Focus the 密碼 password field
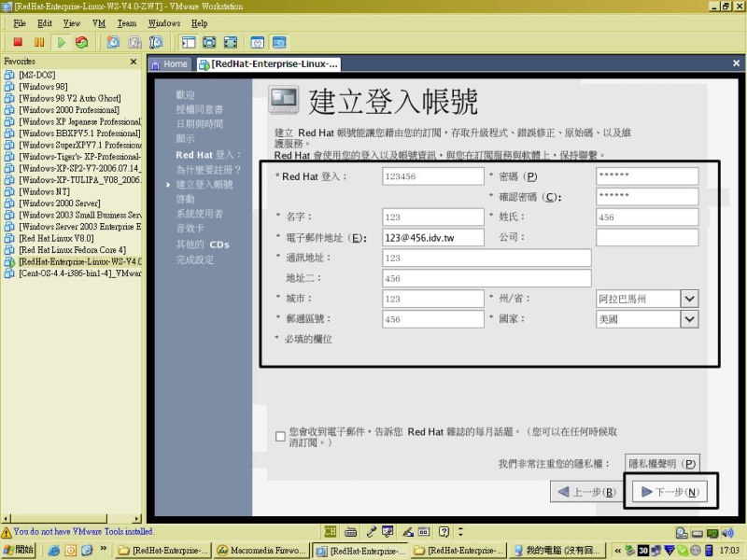Viewport: 747px width, 560px height. click(x=647, y=176)
